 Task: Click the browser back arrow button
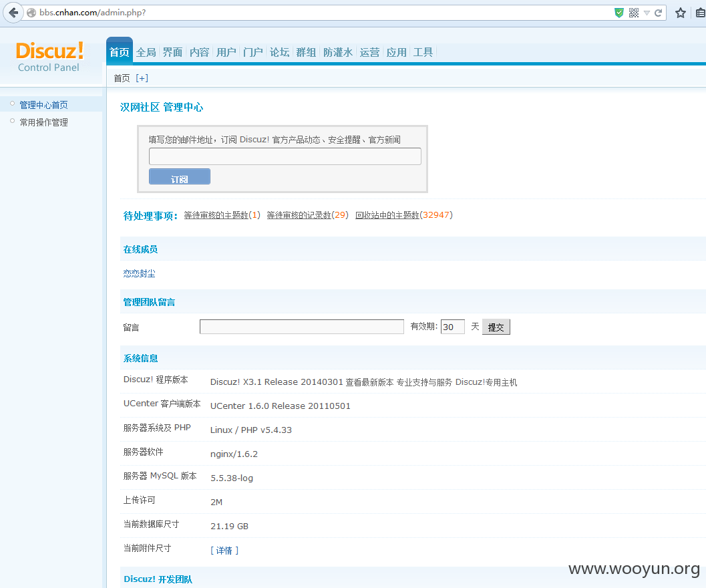click(x=13, y=13)
